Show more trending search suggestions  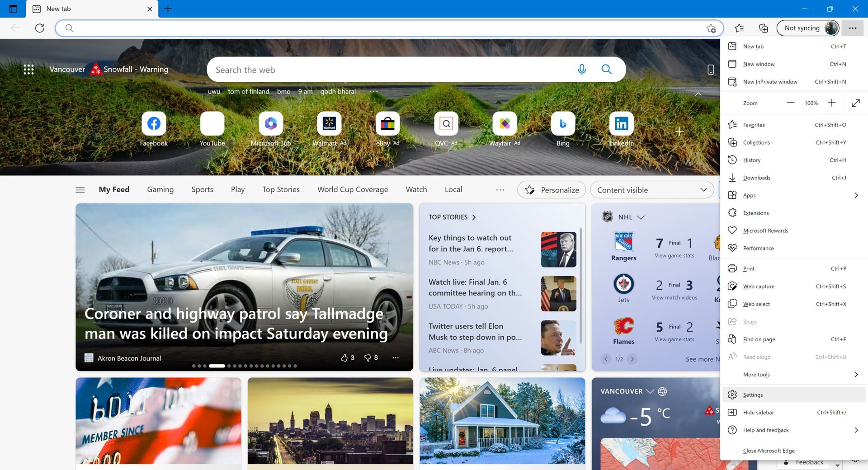(373, 91)
